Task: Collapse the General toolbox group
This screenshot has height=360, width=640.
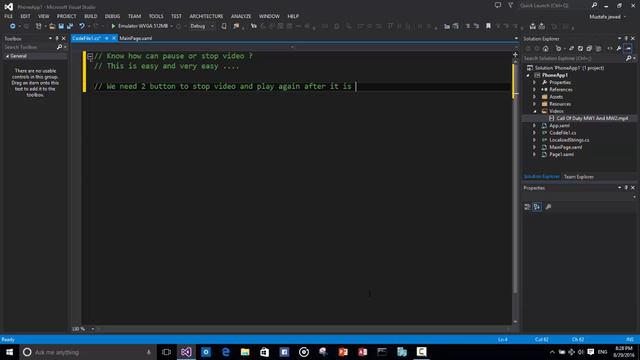Action: coord(7,56)
